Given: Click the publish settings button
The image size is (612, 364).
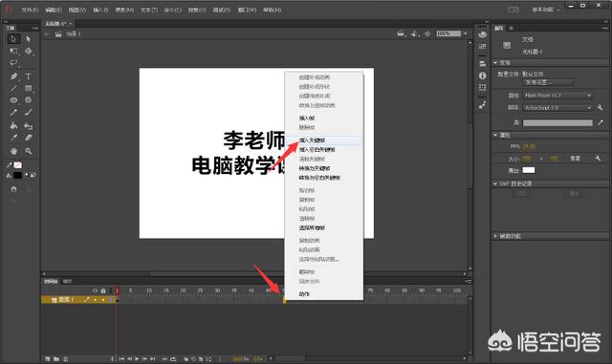Looking at the screenshot, I should (x=548, y=82).
